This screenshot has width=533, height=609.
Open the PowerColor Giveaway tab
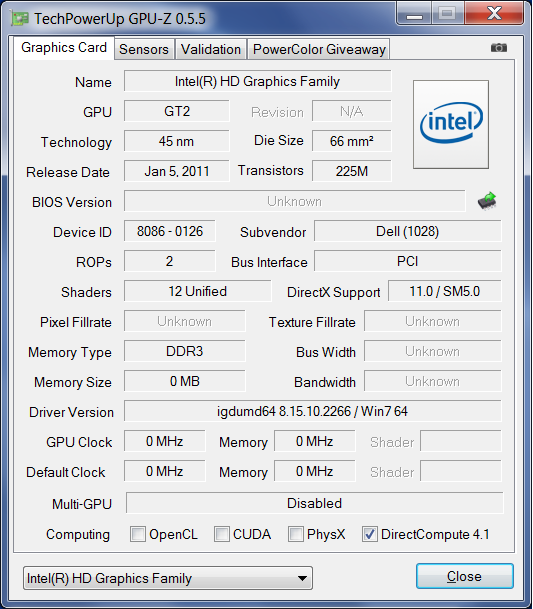click(319, 49)
